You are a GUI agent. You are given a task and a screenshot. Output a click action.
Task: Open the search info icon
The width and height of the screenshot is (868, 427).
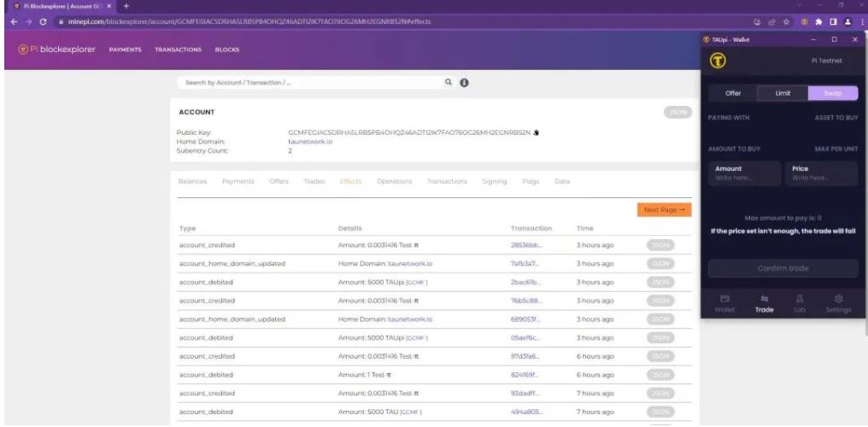pos(464,83)
